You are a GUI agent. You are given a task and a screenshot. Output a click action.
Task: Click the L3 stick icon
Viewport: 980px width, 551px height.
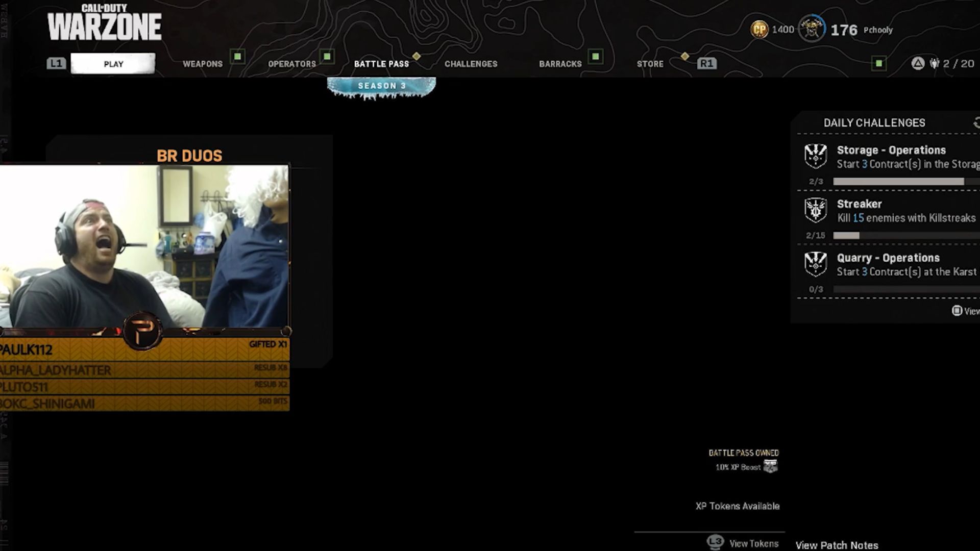pos(715,542)
